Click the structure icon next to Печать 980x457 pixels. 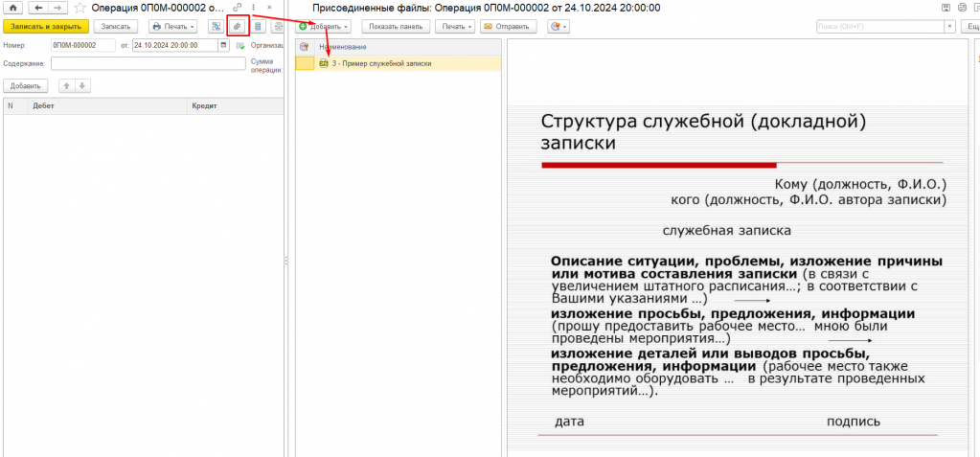tap(217, 26)
